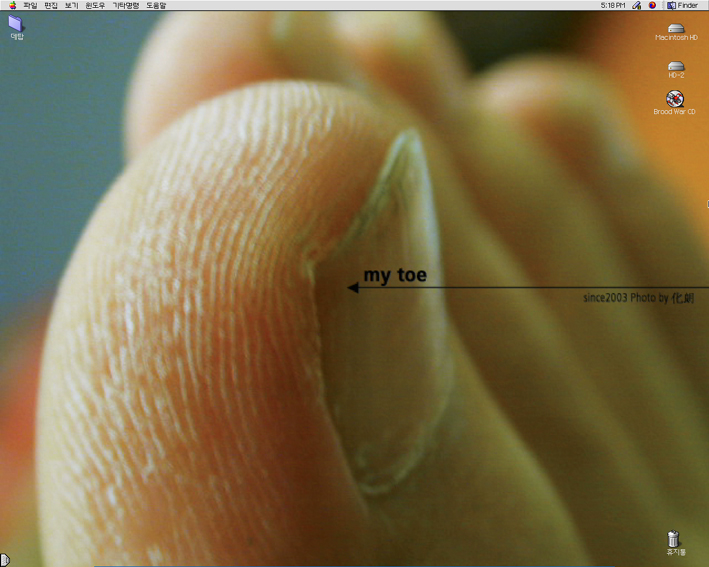Select the Macintosh HD drive icon

point(676,27)
